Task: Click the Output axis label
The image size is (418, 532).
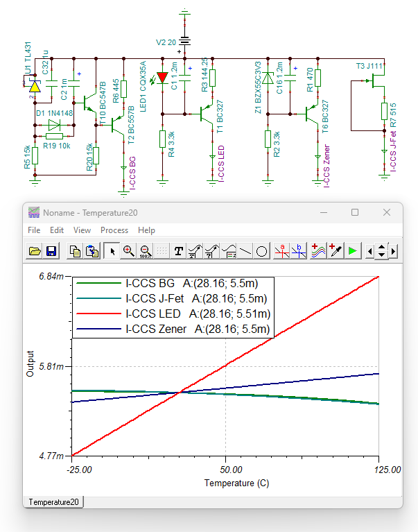Action: tap(31, 363)
